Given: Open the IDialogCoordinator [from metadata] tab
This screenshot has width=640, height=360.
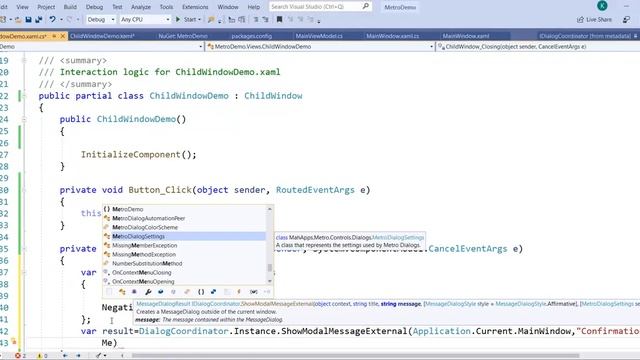Looking at the screenshot, I should pyautogui.click(x=585, y=36).
